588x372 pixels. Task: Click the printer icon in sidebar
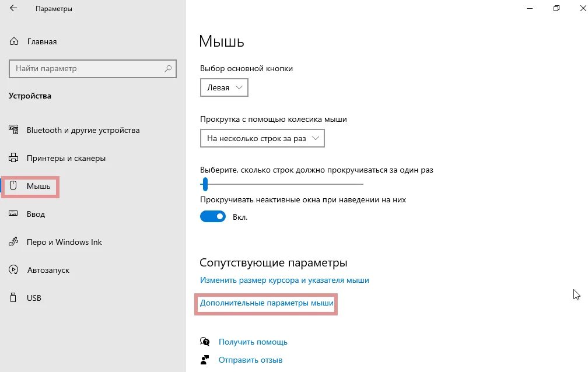(14, 158)
